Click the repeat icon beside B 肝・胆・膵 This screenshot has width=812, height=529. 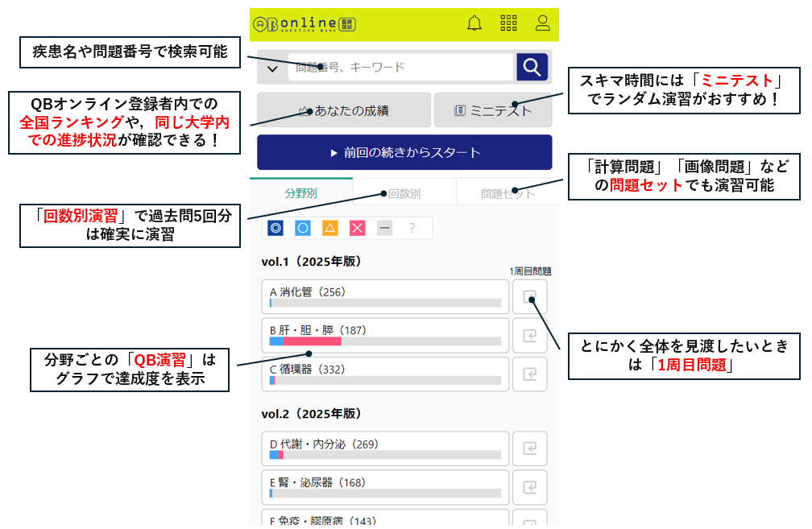530,335
